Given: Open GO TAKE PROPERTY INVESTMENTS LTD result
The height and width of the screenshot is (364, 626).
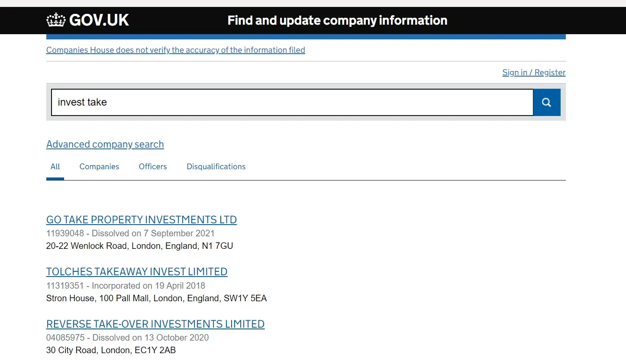Looking at the screenshot, I should tap(142, 220).
